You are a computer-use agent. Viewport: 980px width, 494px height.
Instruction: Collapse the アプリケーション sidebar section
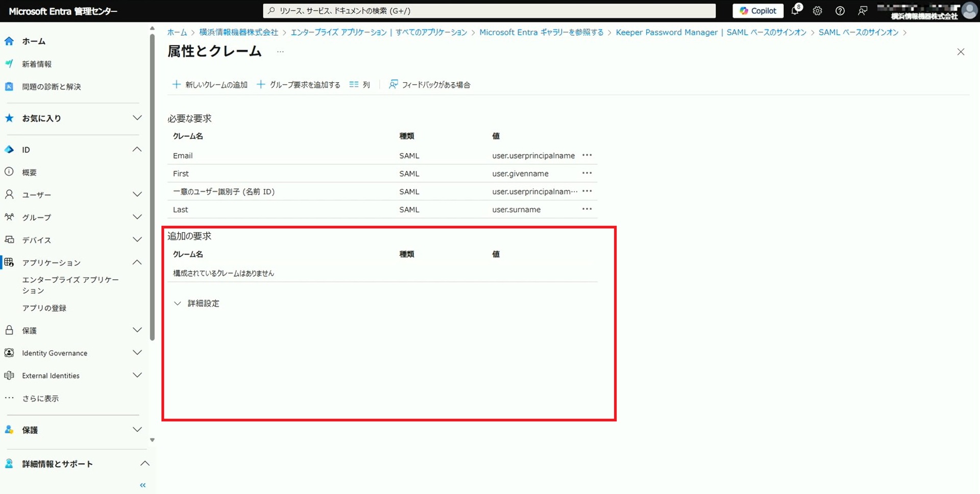(x=137, y=262)
